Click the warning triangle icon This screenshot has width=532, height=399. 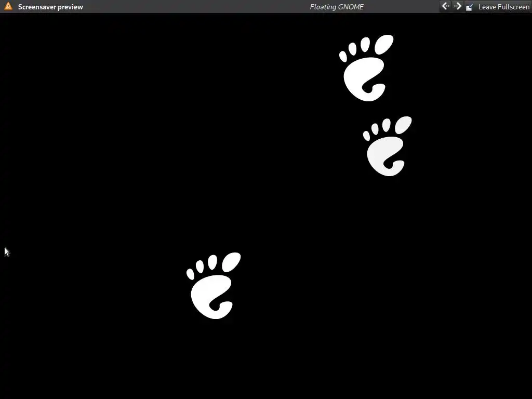(x=8, y=6)
